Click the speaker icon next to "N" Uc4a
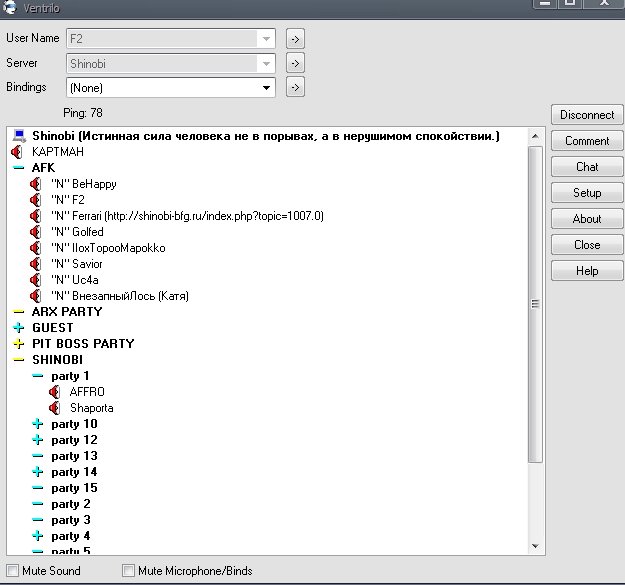This screenshot has width=625, height=585. click(x=35, y=280)
